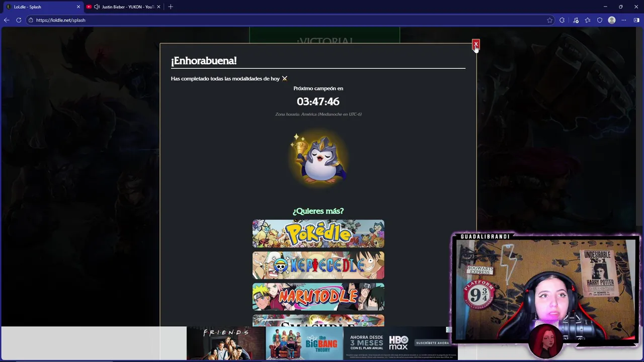Viewport: 644px width, 362px height.
Task: Close the Justin Bieber YouTube tab
Action: point(158,7)
